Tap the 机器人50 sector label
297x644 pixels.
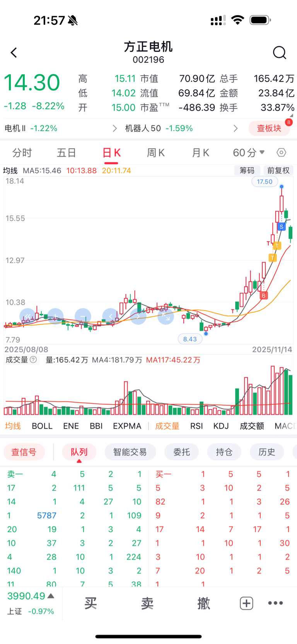143,128
